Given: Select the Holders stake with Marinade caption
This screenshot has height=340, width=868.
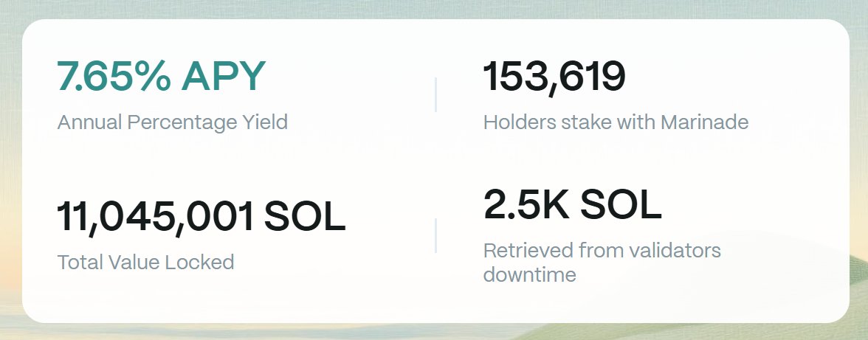Looking at the screenshot, I should (616, 122).
